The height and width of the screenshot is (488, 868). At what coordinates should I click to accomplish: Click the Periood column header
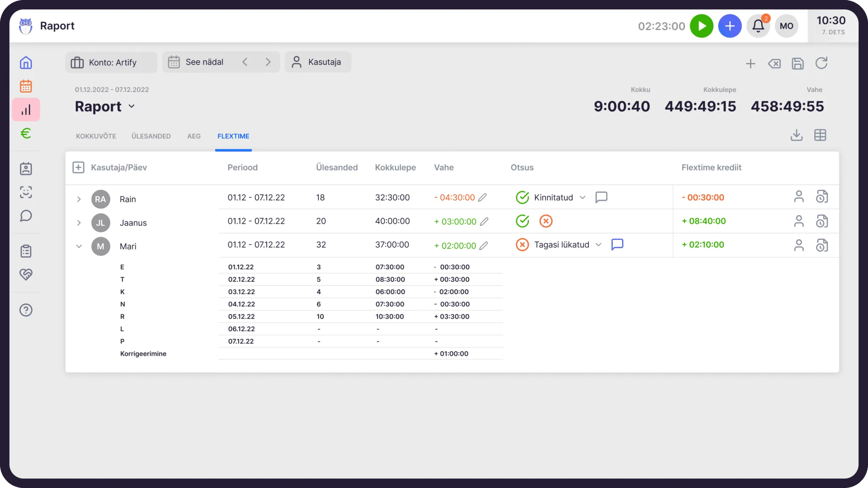tap(242, 167)
